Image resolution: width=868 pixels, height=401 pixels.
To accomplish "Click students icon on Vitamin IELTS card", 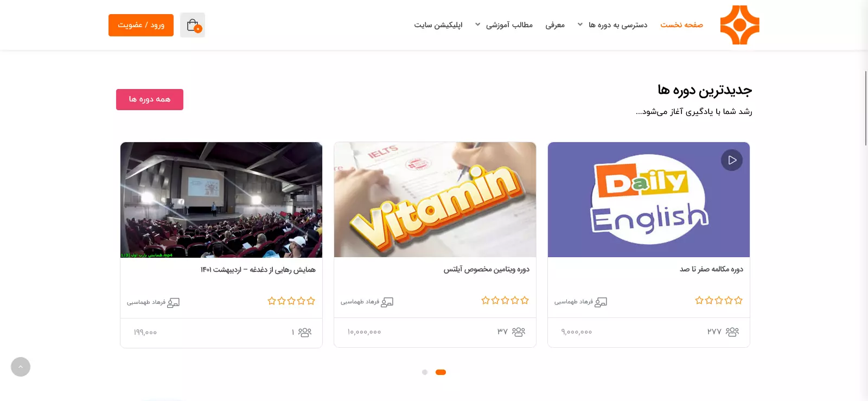I will [x=519, y=332].
